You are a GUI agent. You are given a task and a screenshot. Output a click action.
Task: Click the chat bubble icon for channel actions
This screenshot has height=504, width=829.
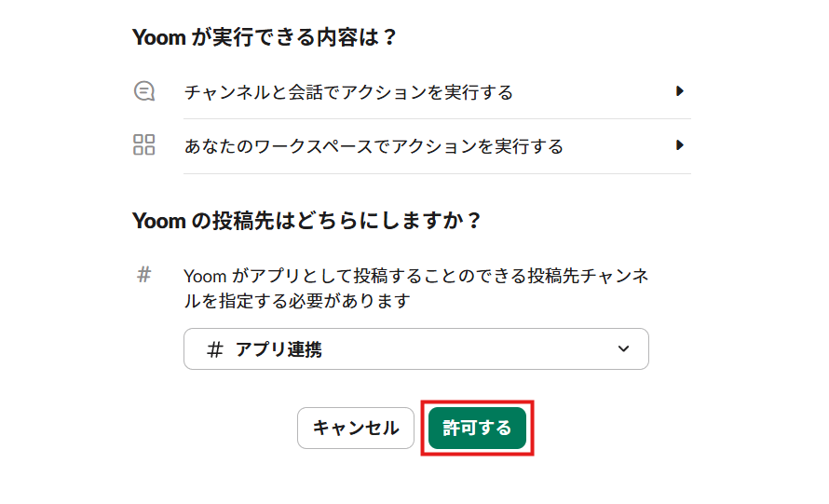pyautogui.click(x=143, y=91)
